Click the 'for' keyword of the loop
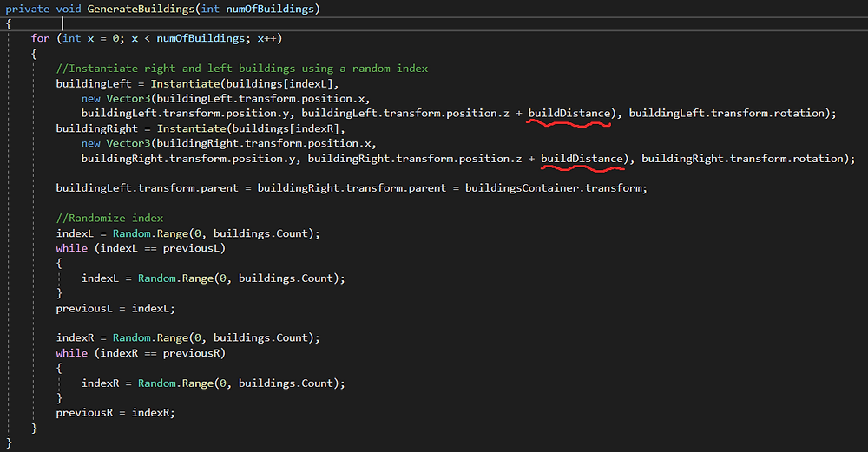Viewport: 868px width, 452px height. coord(41,38)
